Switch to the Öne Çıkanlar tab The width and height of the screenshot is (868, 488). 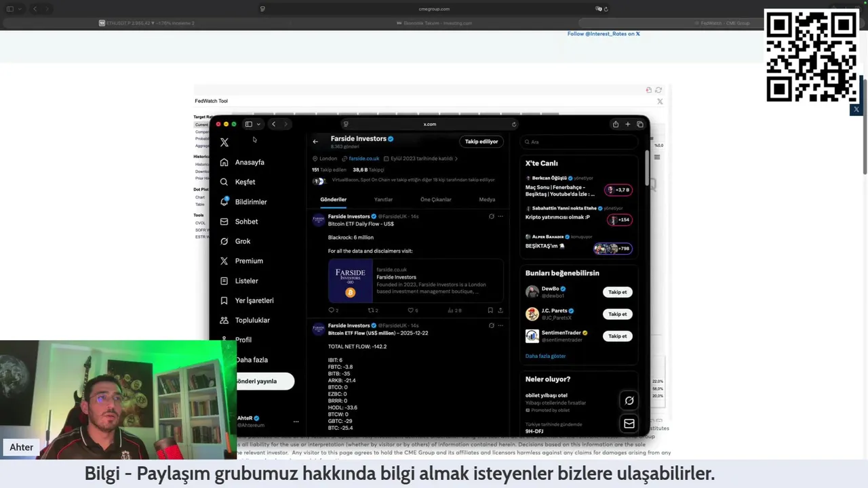pos(435,200)
